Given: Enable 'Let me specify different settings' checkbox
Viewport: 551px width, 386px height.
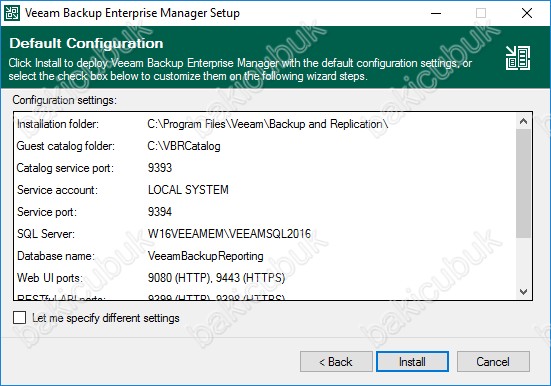Looking at the screenshot, I should [x=19, y=317].
